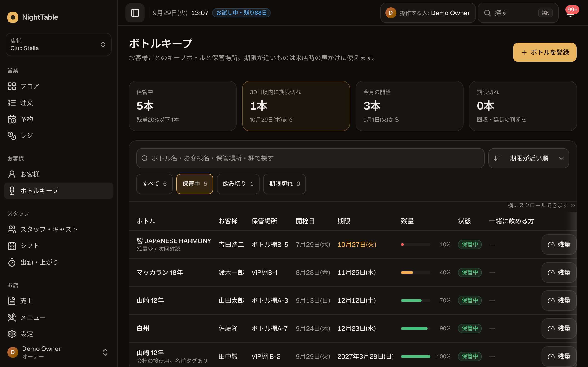Screen dimensions: 588x367
Task: Select the すべて 6 filter chip
Action: (155, 184)
